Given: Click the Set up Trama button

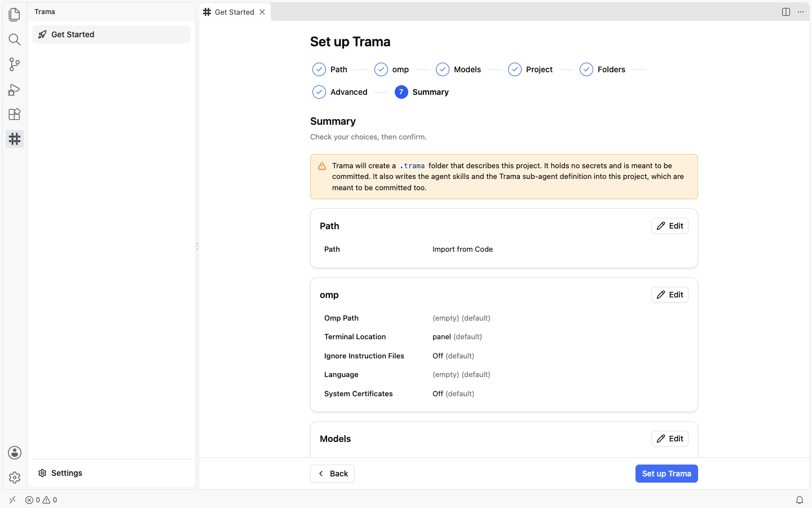Looking at the screenshot, I should pos(667,474).
